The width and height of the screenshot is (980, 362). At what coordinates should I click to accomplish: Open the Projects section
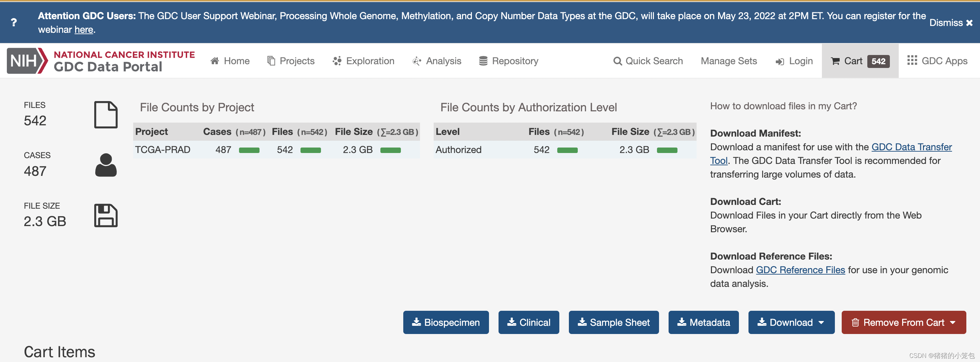tap(291, 61)
